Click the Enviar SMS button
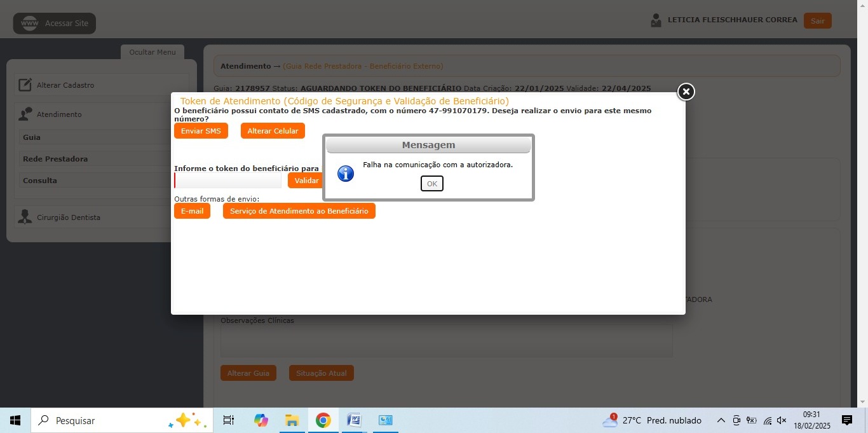Screen dimensions: 868x433 coord(201,131)
